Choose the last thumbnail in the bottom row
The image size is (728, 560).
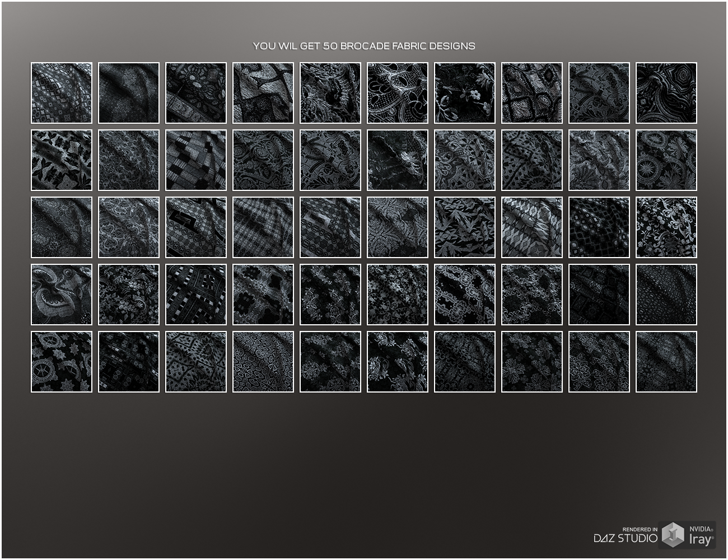click(666, 362)
